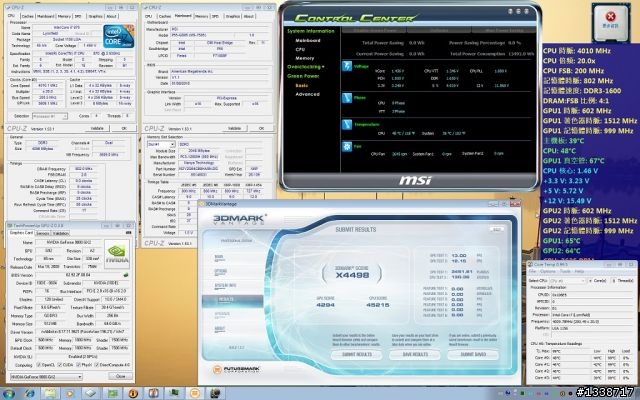Viewport: 640px width, 400px height.
Task: Open the Windows Start menu orb
Action: coord(9,394)
